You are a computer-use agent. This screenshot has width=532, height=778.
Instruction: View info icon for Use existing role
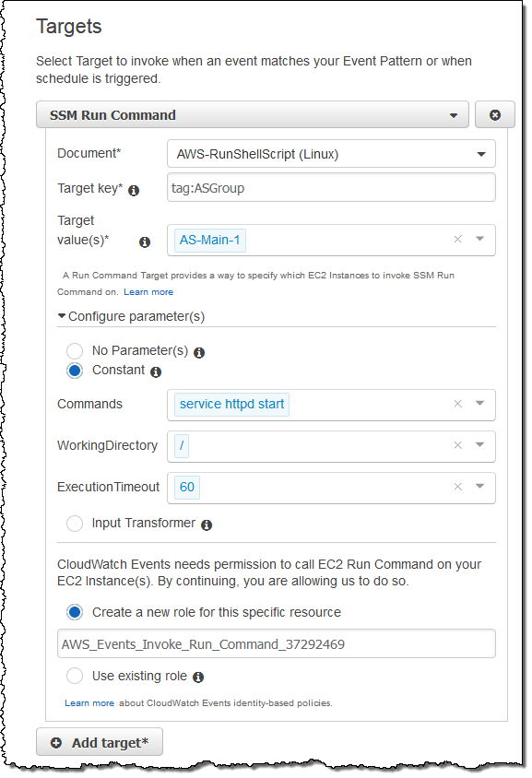(x=198, y=678)
